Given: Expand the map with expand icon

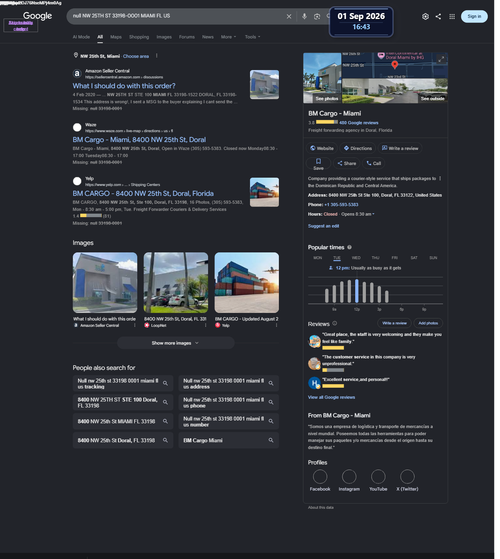Looking at the screenshot, I should (441, 60).
